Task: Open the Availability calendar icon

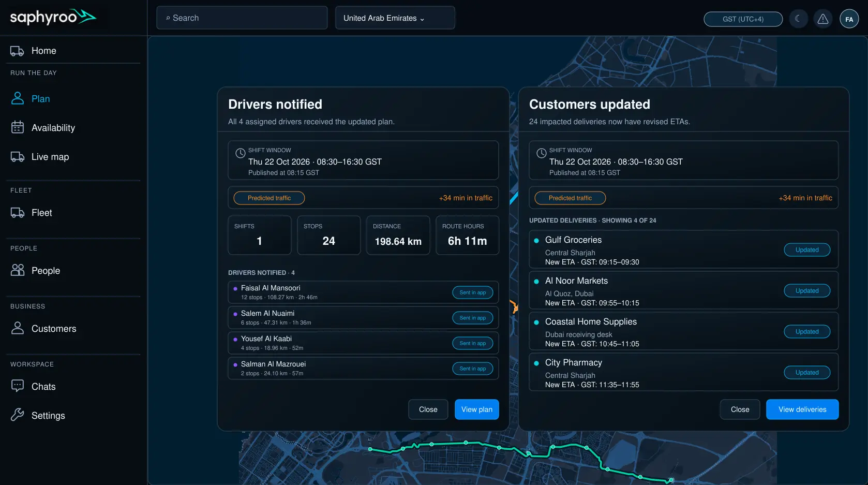Action: [18, 127]
